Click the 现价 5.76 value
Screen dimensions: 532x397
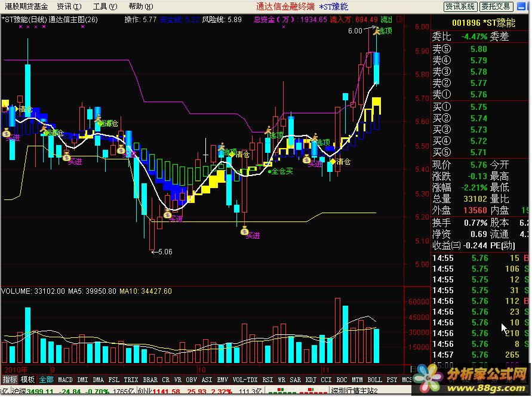(479, 165)
